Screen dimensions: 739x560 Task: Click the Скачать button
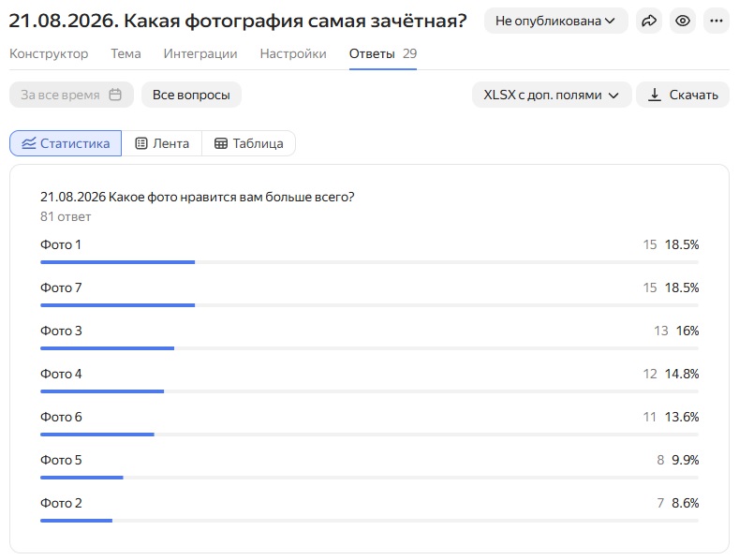tap(683, 95)
